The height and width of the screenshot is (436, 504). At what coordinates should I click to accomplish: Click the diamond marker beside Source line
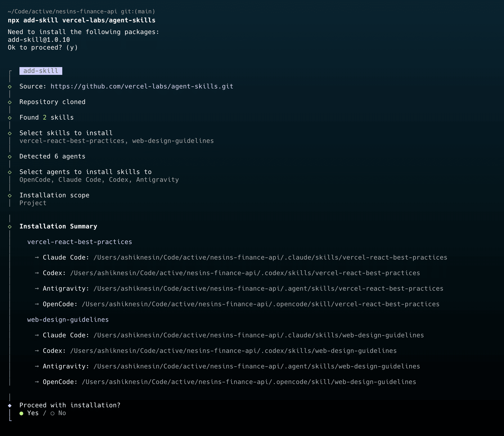(x=10, y=87)
